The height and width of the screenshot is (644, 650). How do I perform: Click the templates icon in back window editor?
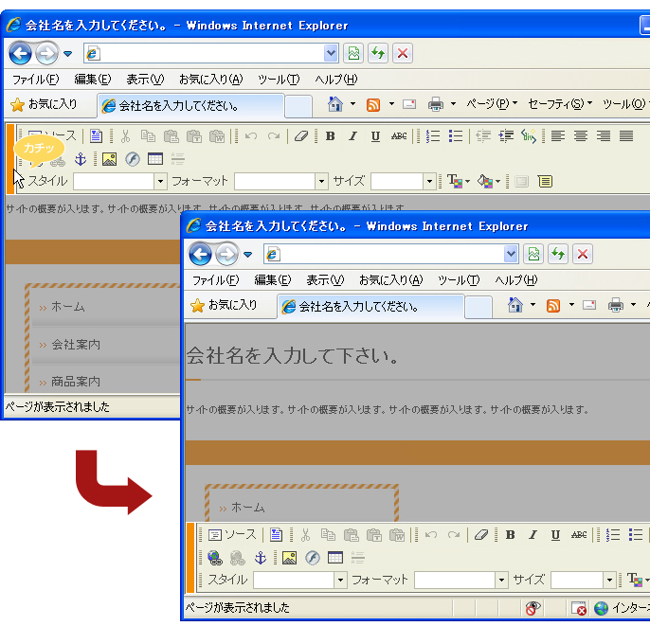point(97,136)
